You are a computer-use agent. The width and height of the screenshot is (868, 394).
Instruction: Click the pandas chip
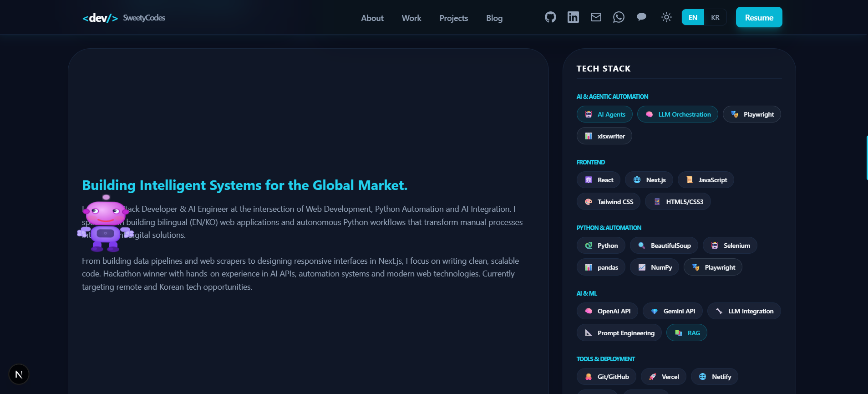coord(601,267)
